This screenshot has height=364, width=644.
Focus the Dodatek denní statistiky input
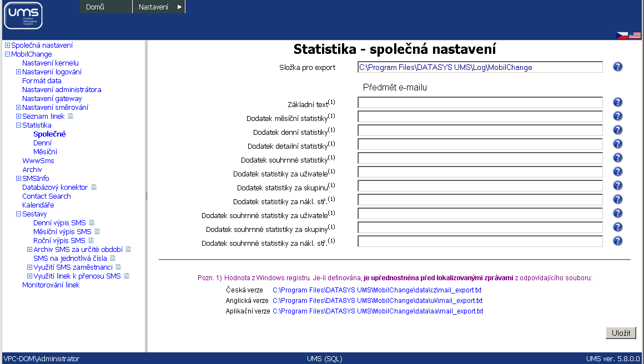480,130
